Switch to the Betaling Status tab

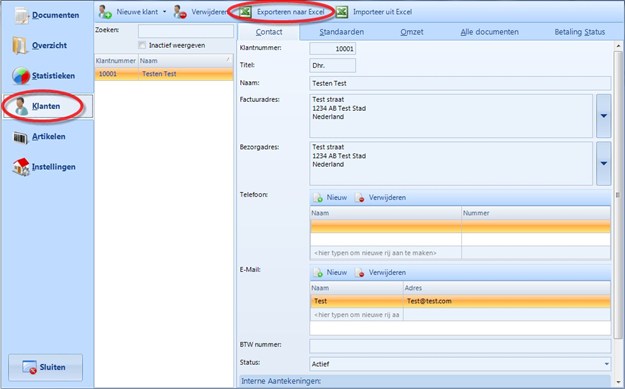580,32
